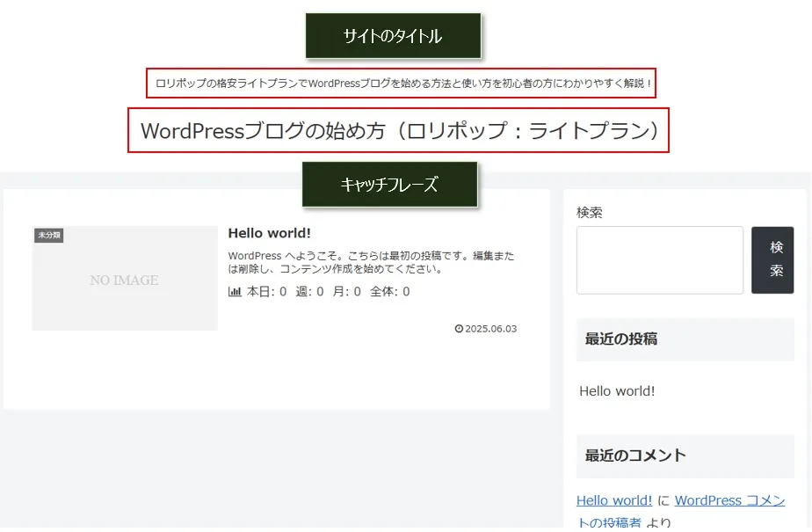Click the 最近のコメント widget heading
812x532 pixels.
point(635,455)
